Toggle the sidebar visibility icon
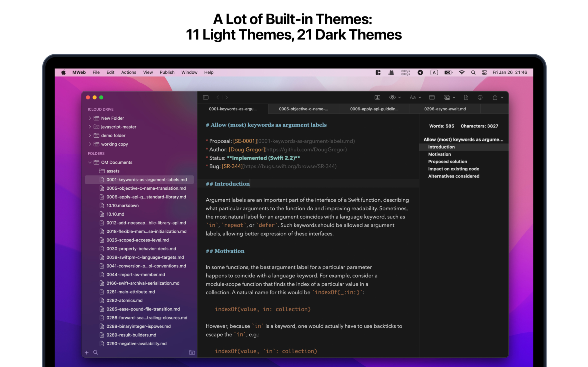588x367 pixels. coord(206,97)
